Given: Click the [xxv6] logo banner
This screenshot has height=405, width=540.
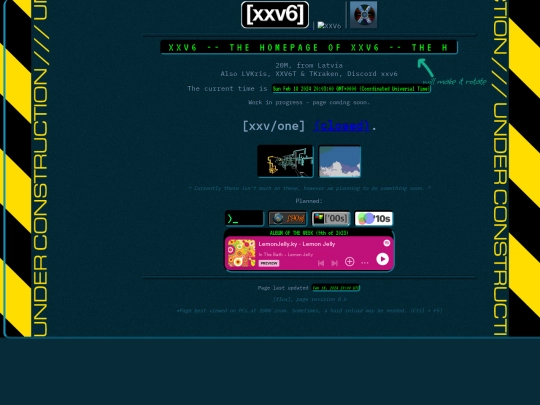Looking at the screenshot, I should 275,14.
